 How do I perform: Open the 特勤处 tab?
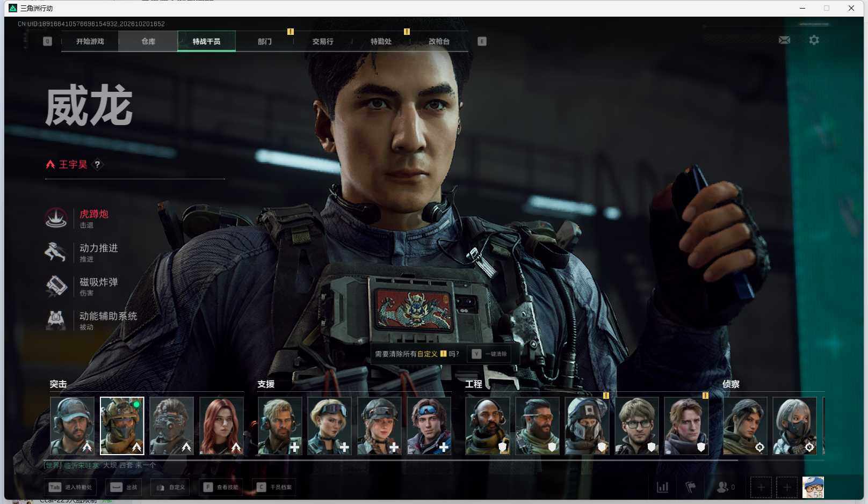click(381, 41)
